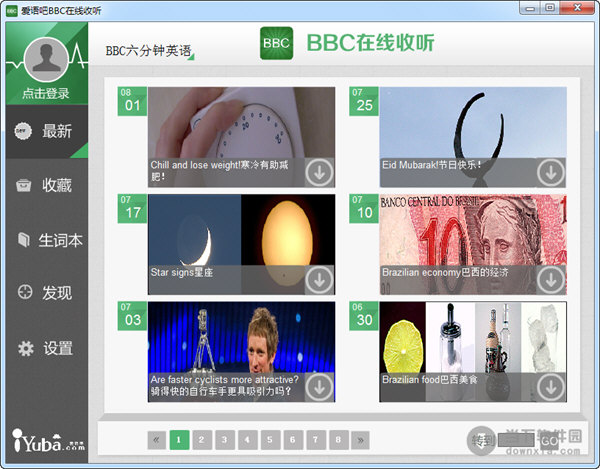Go to page 7

point(316,440)
